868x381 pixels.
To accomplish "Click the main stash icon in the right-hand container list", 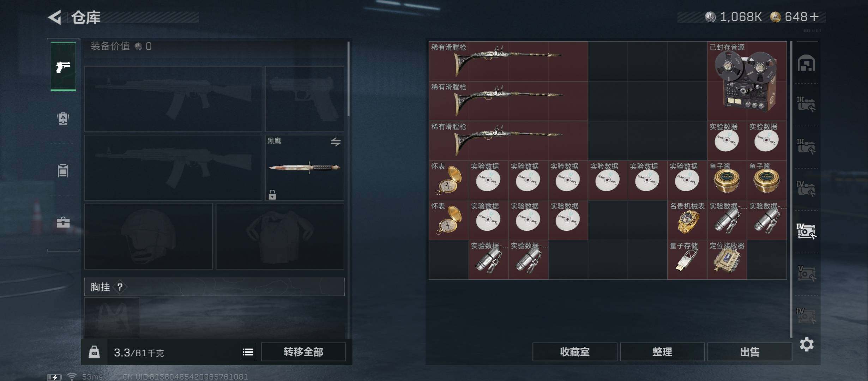I will [x=806, y=64].
